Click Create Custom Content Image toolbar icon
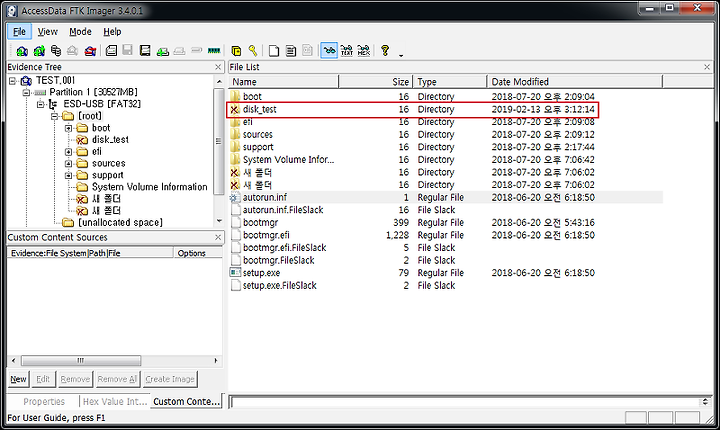The width and height of the screenshot is (720, 430). 180,51
